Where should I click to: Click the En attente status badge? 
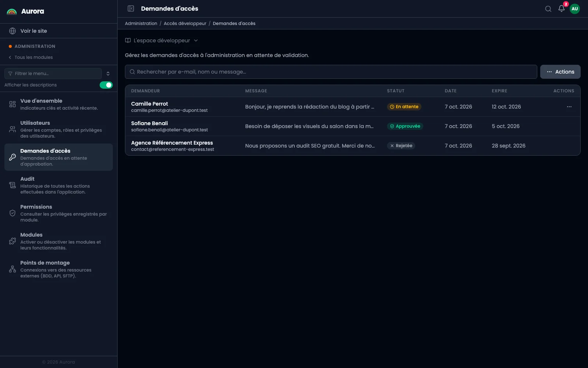(x=404, y=107)
